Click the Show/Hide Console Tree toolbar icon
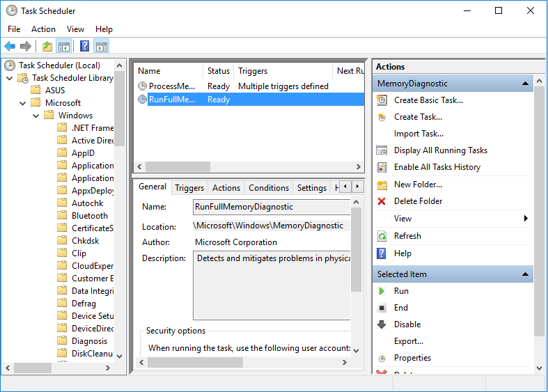 [x=64, y=47]
